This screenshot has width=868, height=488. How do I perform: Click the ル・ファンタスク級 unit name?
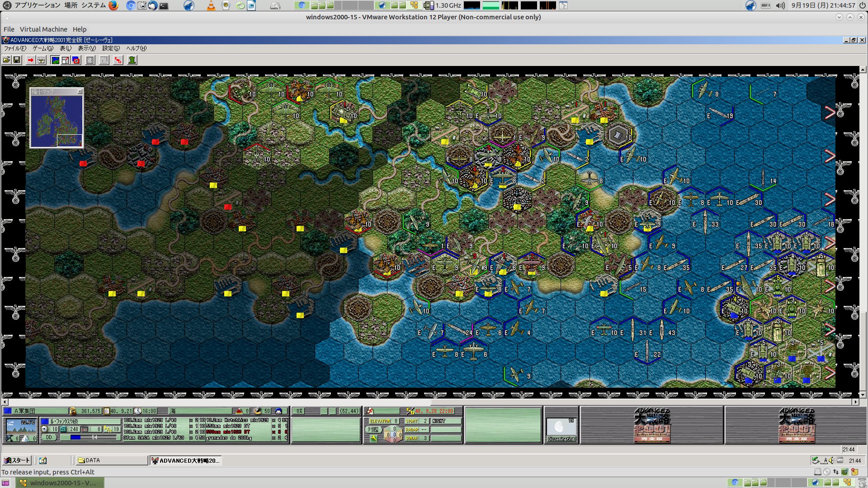click(64, 422)
